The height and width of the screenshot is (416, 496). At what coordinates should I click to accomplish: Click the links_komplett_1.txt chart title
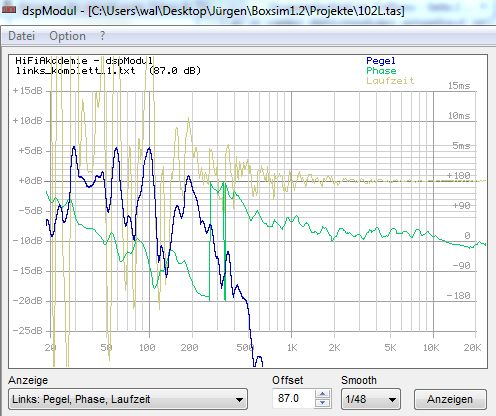75,71
